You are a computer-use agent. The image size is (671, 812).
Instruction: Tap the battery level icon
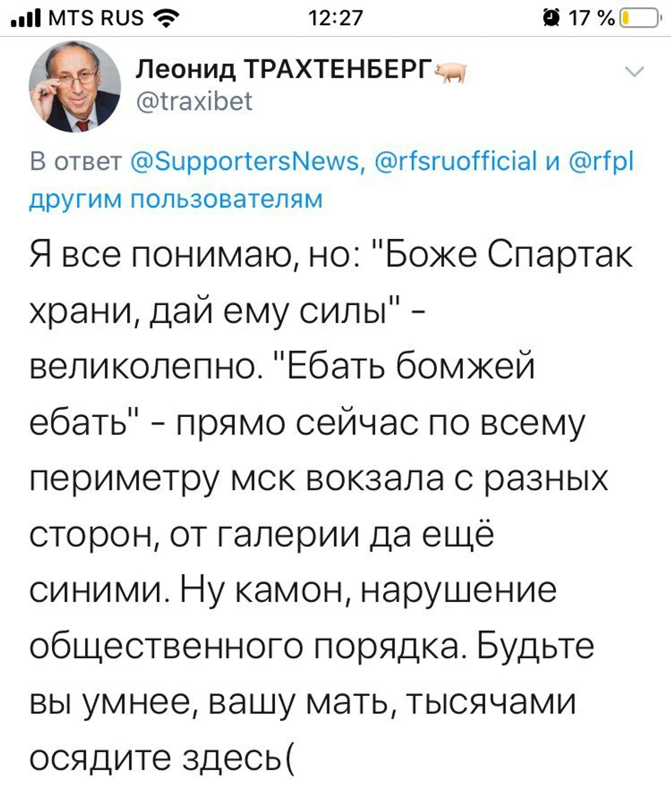pyautogui.click(x=641, y=18)
